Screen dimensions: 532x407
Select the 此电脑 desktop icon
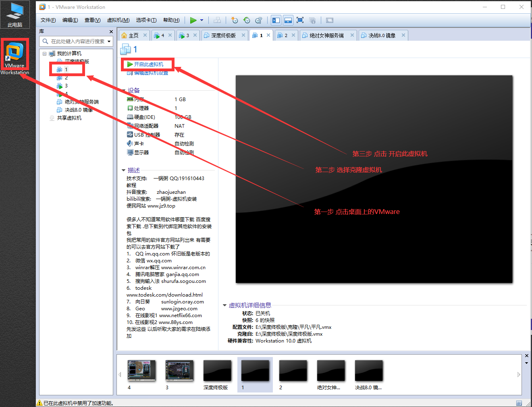tap(15, 15)
